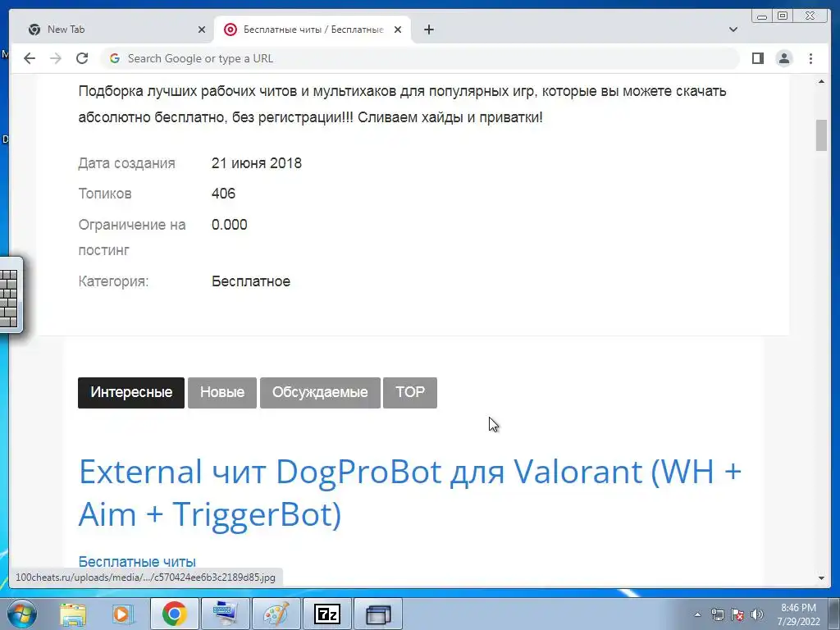The width and height of the screenshot is (840, 630).
Task: Open the volume speaker tray icon
Action: 757,614
